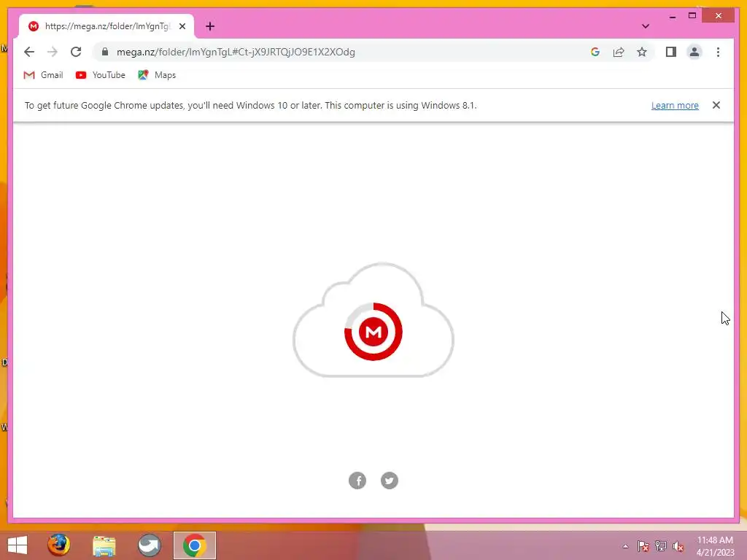Open Chrome profile avatar
The height and width of the screenshot is (560, 747).
coord(694,52)
